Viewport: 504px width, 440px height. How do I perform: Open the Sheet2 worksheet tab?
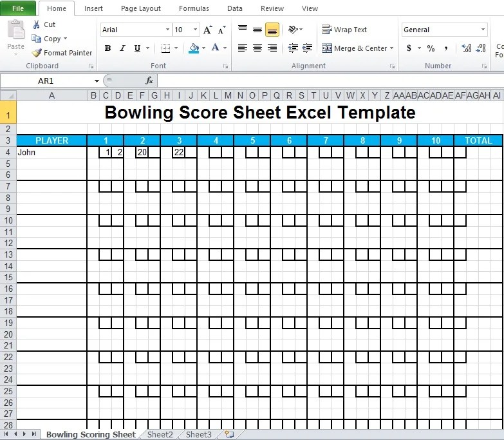160,435
